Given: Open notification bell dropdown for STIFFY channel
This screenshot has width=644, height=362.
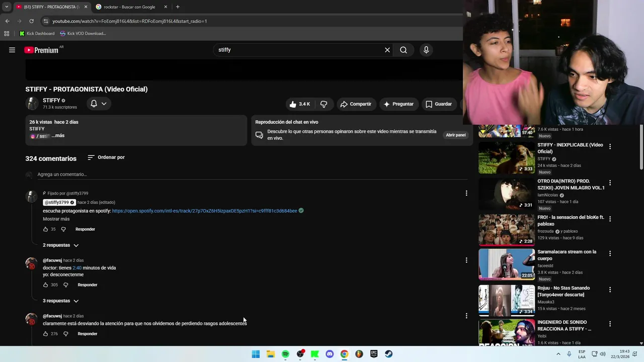Looking at the screenshot, I should [x=99, y=104].
